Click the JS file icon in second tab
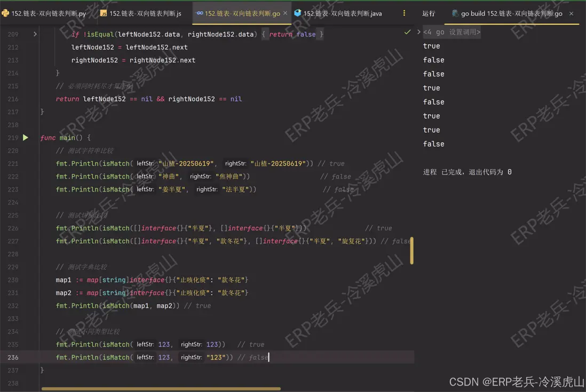 (x=104, y=13)
